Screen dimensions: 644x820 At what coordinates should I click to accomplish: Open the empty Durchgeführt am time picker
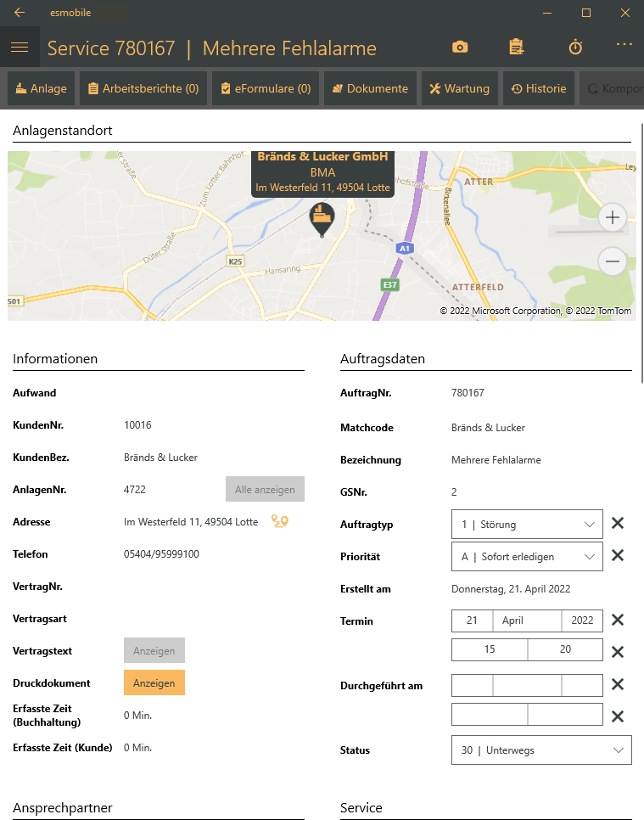coord(527,715)
